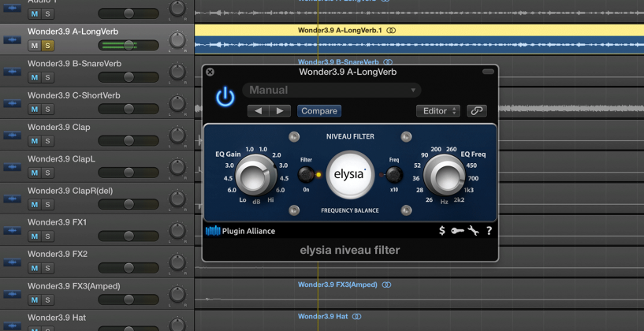Toggle the plugin power bypass button
Screen dimensions: 644x331
click(225, 99)
